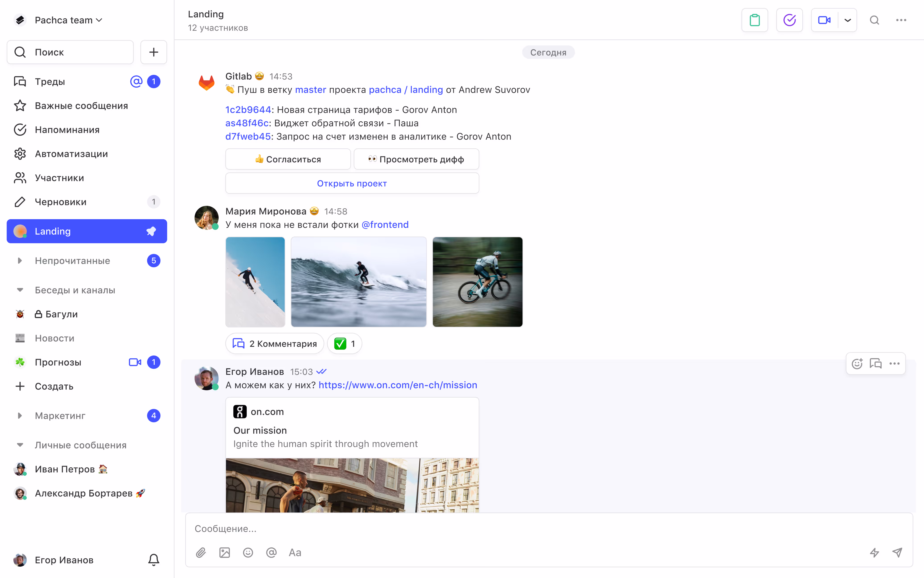Send the message with the paper plane icon
This screenshot has width=924, height=578.
coord(897,552)
